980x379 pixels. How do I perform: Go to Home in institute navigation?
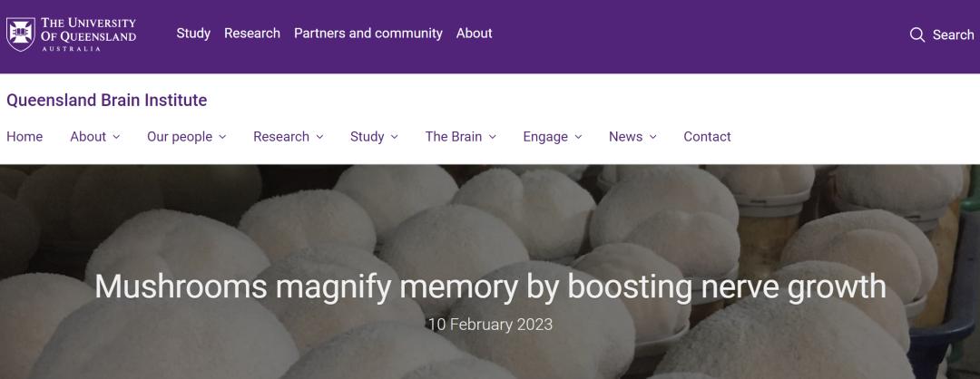(24, 137)
